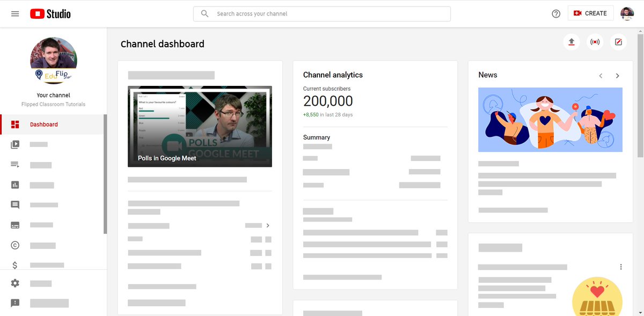Focus the 'Search across your channel' field
Viewport: 644px width, 316px height.
tap(322, 13)
